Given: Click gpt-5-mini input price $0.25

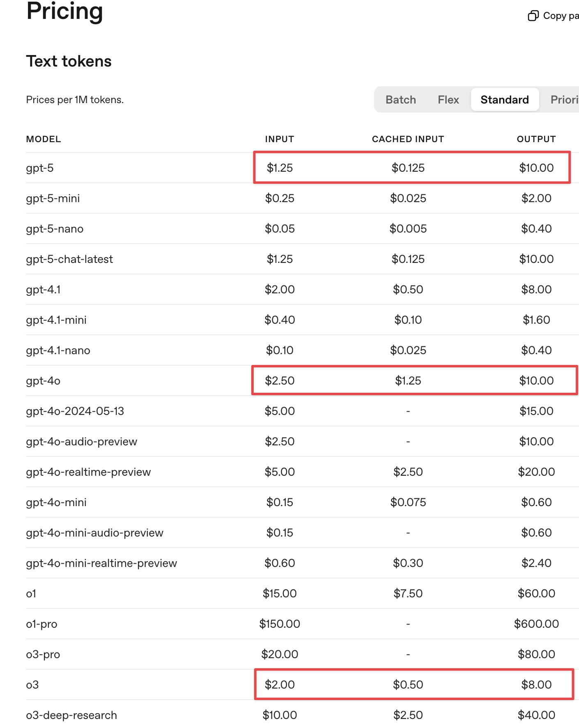Looking at the screenshot, I should pyautogui.click(x=280, y=198).
